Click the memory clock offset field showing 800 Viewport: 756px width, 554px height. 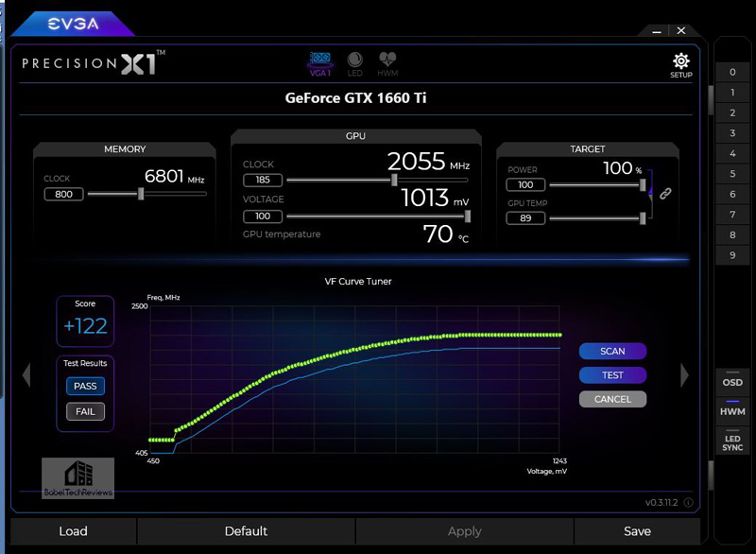click(x=63, y=195)
